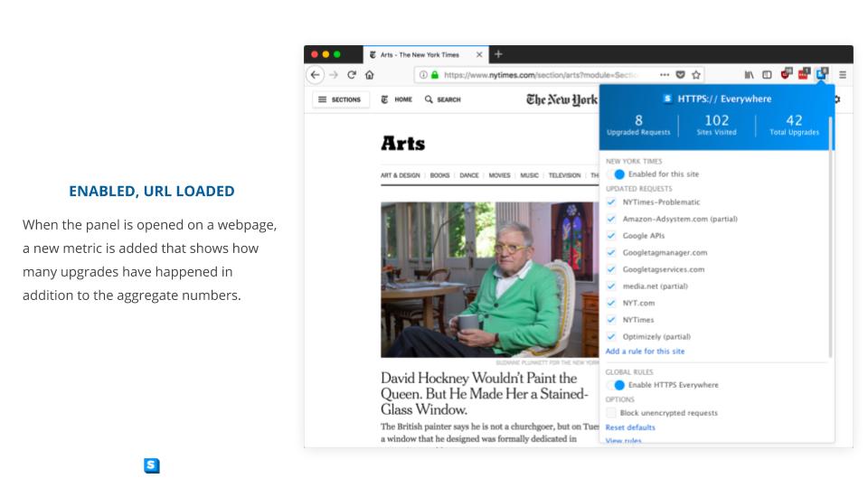Click the 102 Sites Visited metric

click(716, 125)
